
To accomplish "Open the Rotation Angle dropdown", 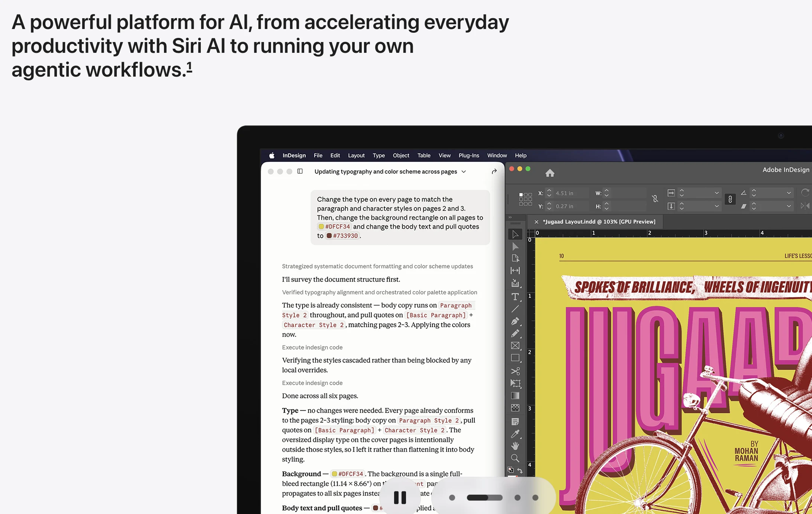I will click(789, 193).
